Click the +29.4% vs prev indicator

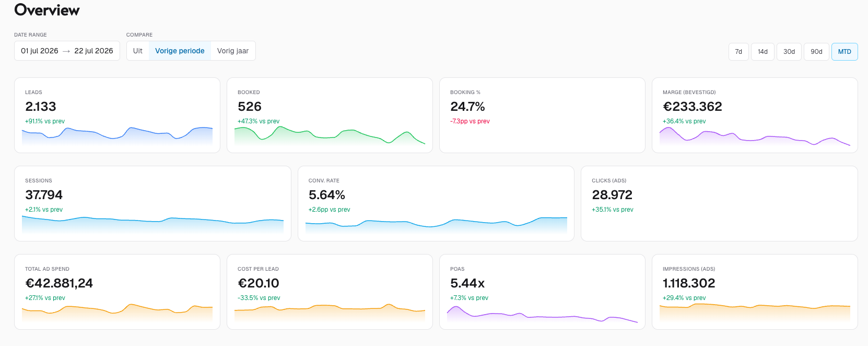(684, 298)
